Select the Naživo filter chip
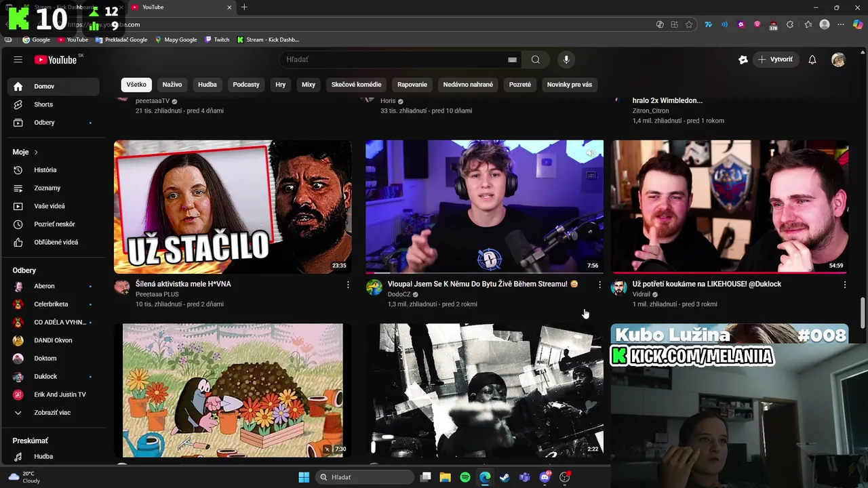 click(172, 85)
